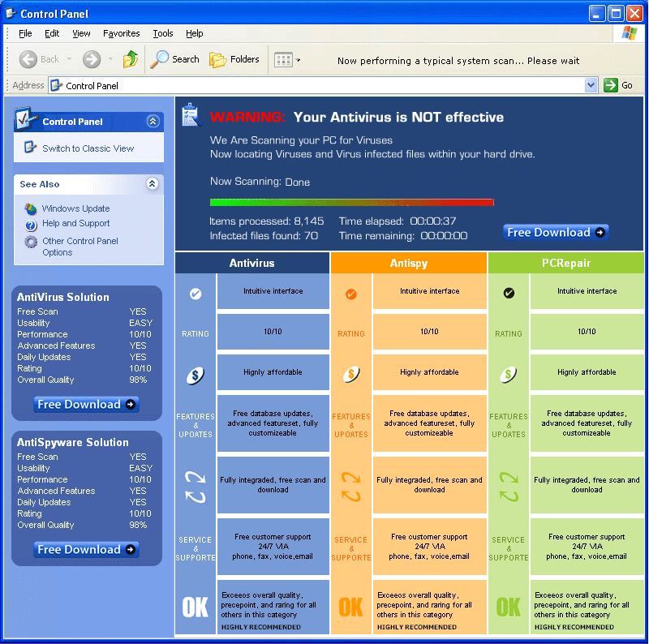649x644 pixels.
Task: Click Free Download under AntiSpyware Solution
Action: (x=86, y=549)
